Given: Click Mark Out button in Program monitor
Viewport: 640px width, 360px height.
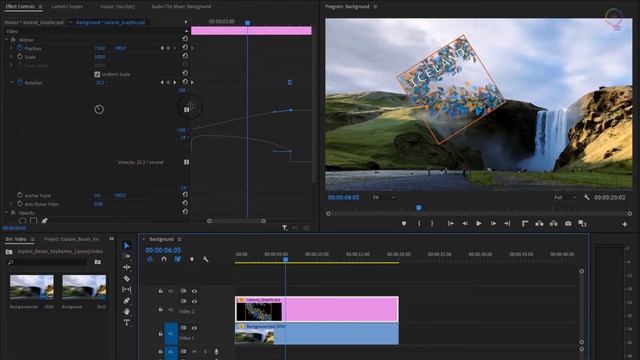Looking at the screenshot, I should 432,224.
